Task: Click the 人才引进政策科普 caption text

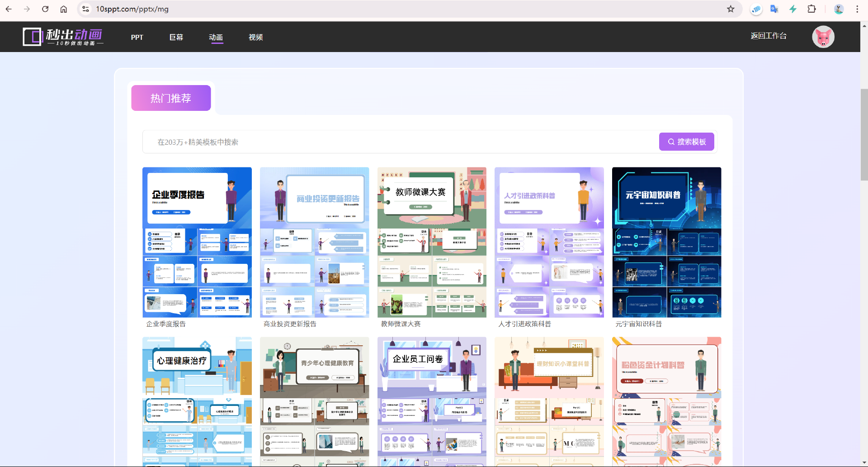Action: tap(524, 324)
